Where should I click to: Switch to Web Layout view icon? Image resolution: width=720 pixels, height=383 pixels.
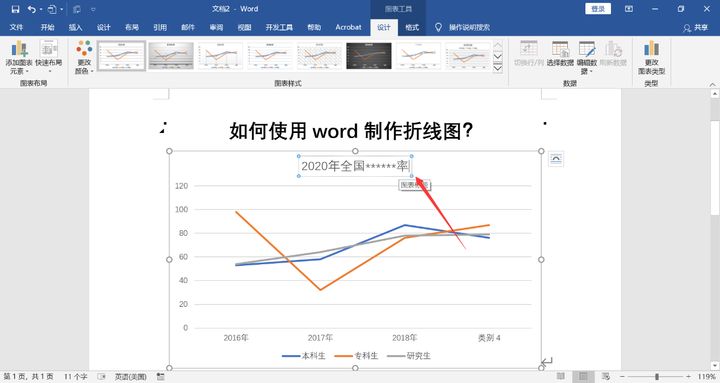[x=606, y=377]
